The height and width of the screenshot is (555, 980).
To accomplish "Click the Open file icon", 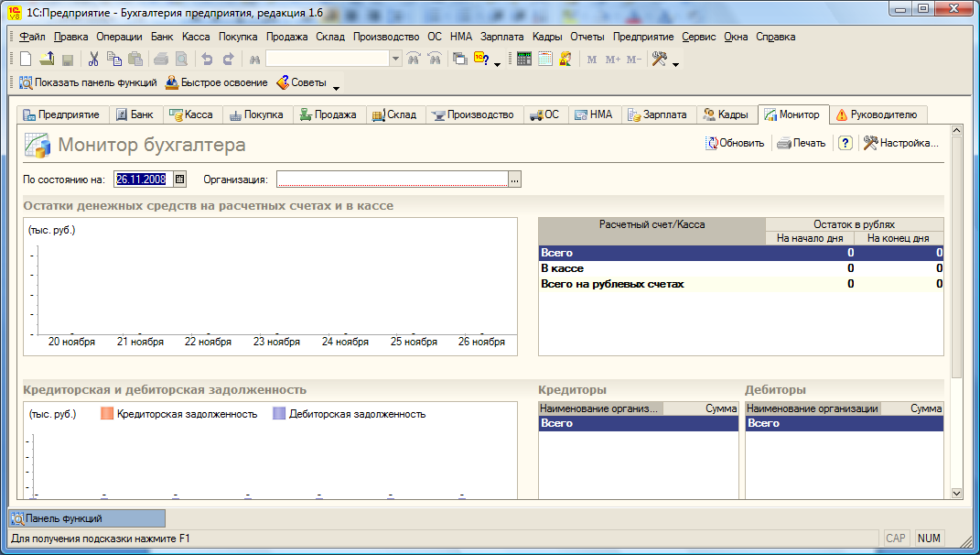I will 47,59.
